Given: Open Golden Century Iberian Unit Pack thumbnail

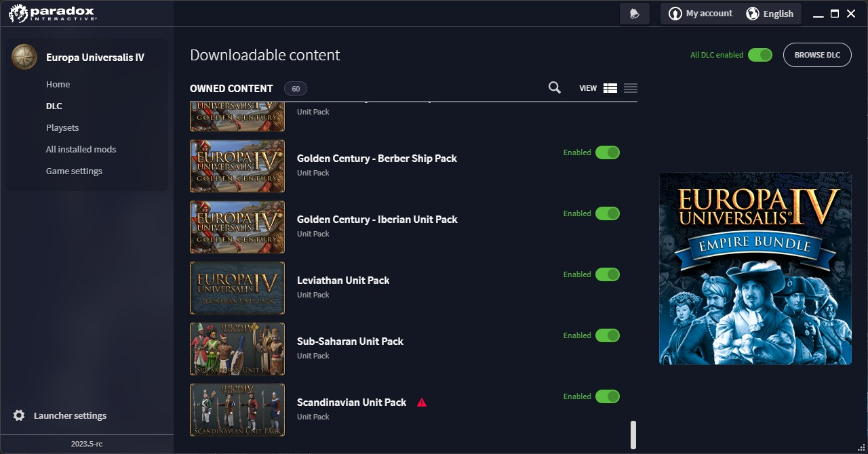Looking at the screenshot, I should [x=237, y=227].
